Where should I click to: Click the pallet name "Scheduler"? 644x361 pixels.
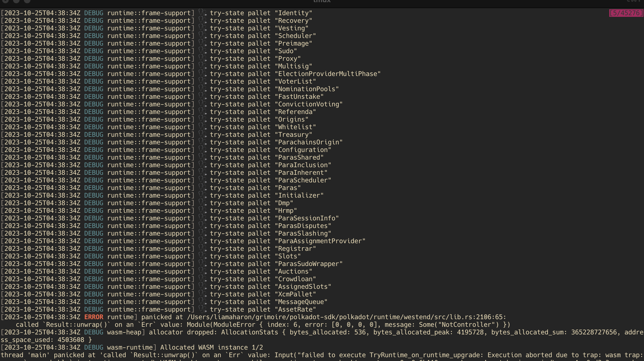295,36
